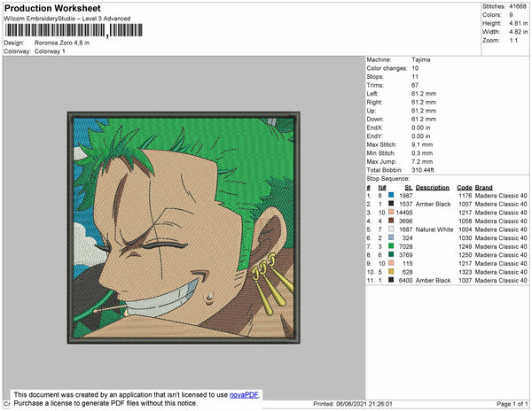The height and width of the screenshot is (411, 532).
Task: Click the '61.2 mm' value beside Down
Action: pyautogui.click(x=424, y=119)
